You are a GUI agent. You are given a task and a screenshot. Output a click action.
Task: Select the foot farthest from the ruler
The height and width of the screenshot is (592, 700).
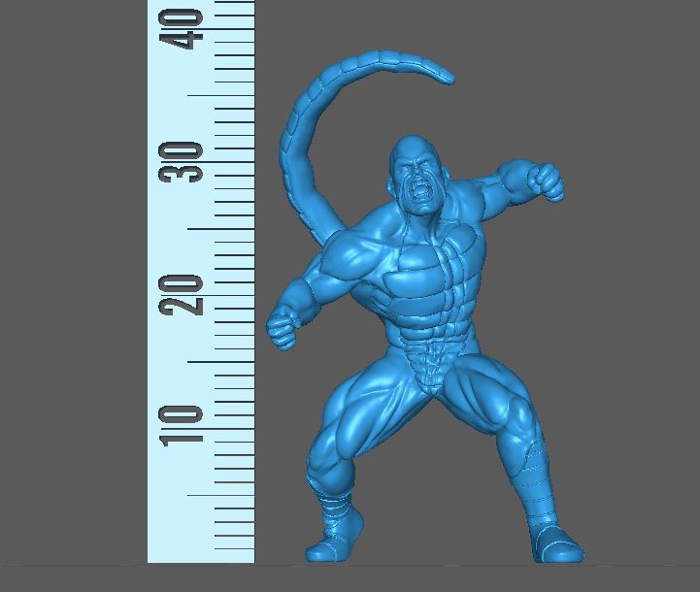[x=556, y=543]
